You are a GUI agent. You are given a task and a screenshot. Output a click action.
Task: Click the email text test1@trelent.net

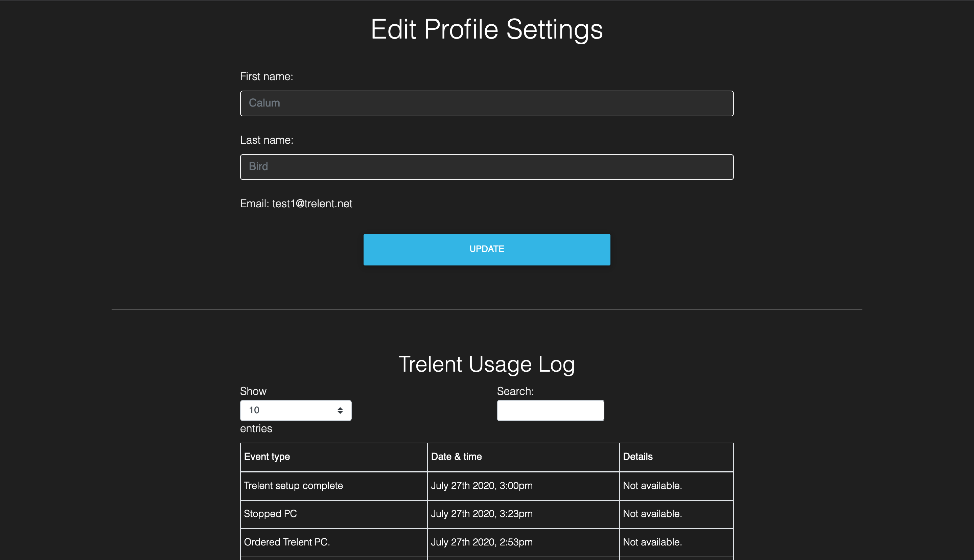312,204
